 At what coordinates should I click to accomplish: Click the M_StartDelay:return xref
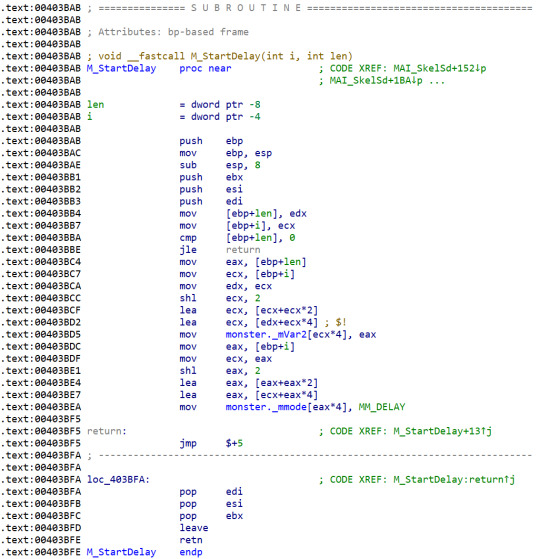tap(454, 480)
